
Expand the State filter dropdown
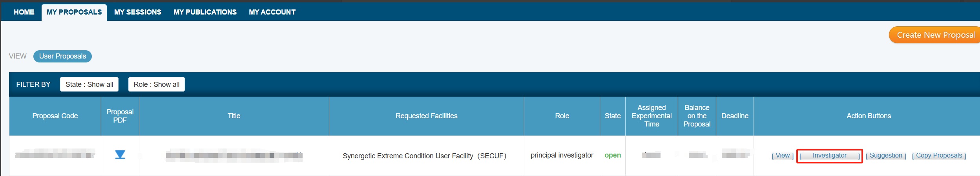coord(89,84)
